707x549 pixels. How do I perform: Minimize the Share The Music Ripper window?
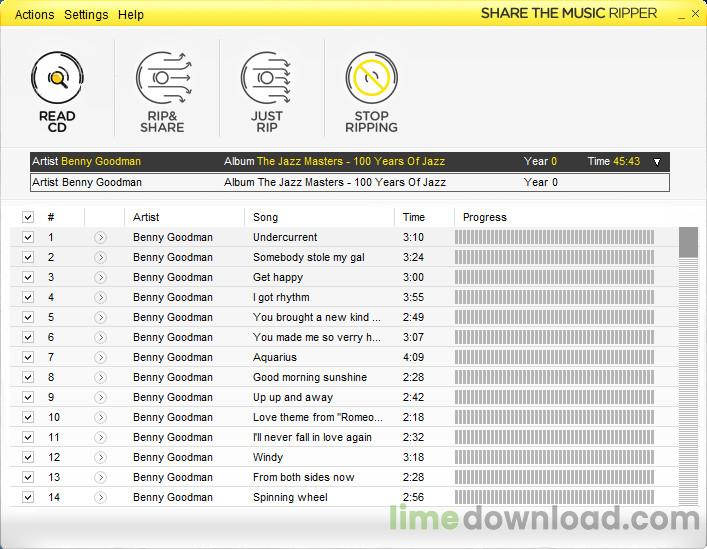(x=681, y=15)
